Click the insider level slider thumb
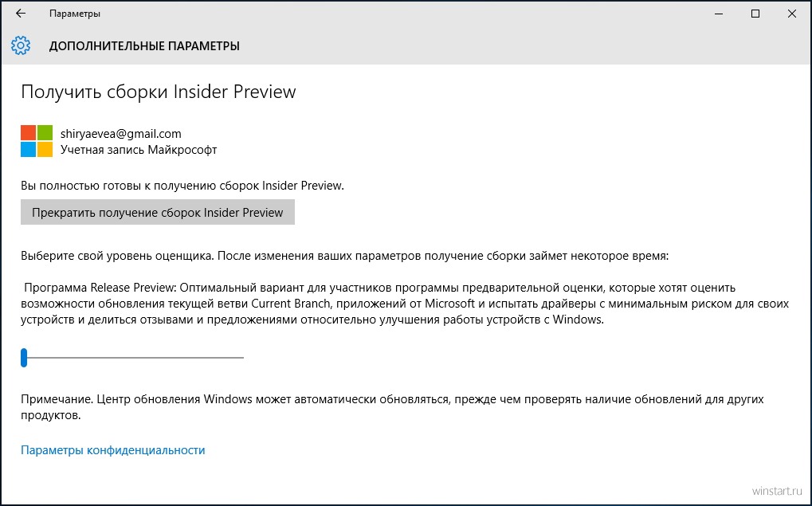Viewport: 812px width, 506px height. tap(24, 357)
